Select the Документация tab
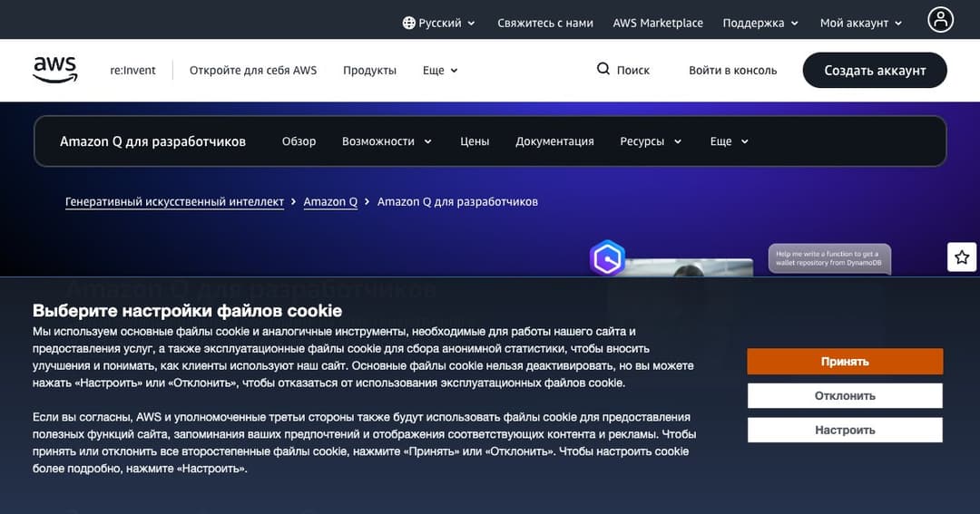 tap(554, 141)
